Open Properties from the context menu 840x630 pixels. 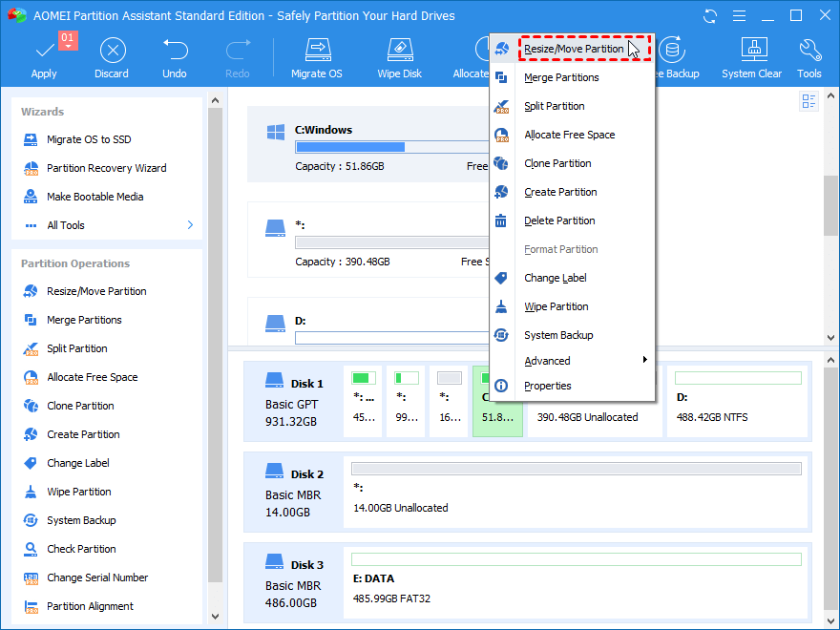point(572,386)
